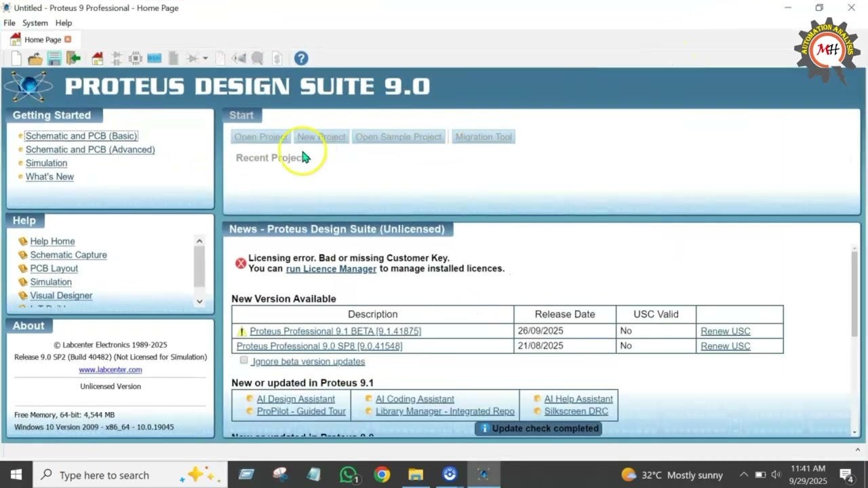Image resolution: width=868 pixels, height=488 pixels.
Task: Open the Windows notification center icon
Action: coord(847,475)
